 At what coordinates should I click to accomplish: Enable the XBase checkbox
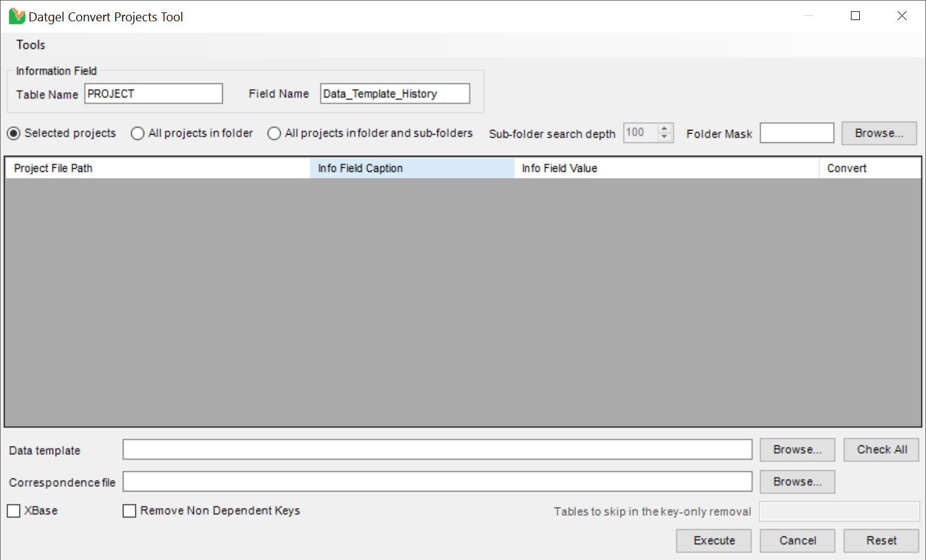tap(14, 511)
